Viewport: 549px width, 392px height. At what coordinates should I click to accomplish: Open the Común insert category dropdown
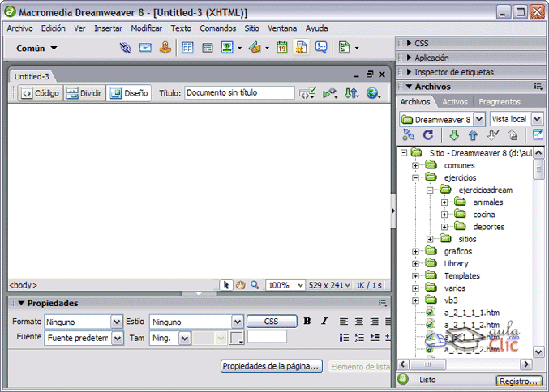[x=36, y=49]
